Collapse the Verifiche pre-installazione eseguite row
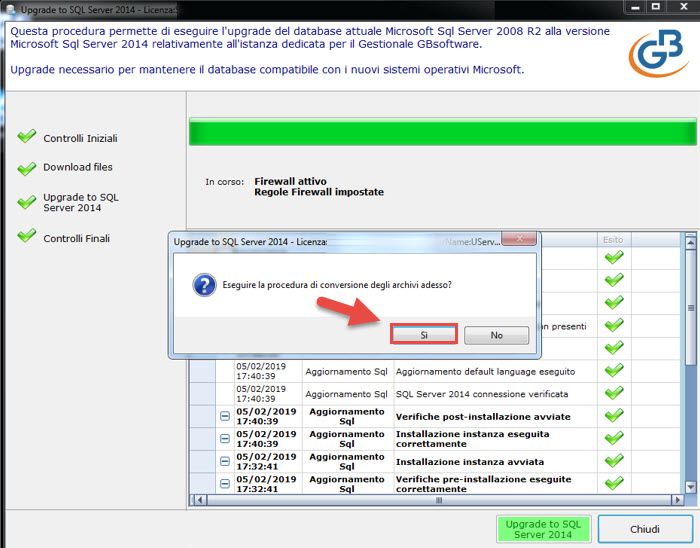Image resolution: width=700 pixels, height=548 pixels. [225, 484]
